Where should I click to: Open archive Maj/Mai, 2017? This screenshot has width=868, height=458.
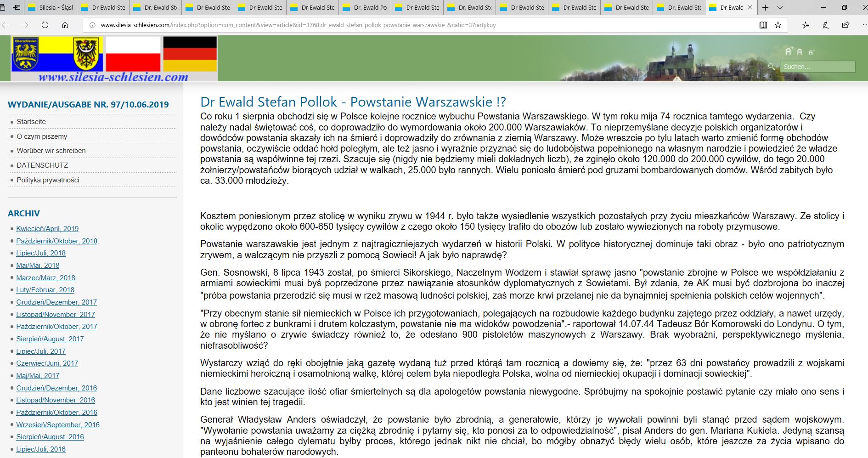tap(38, 376)
